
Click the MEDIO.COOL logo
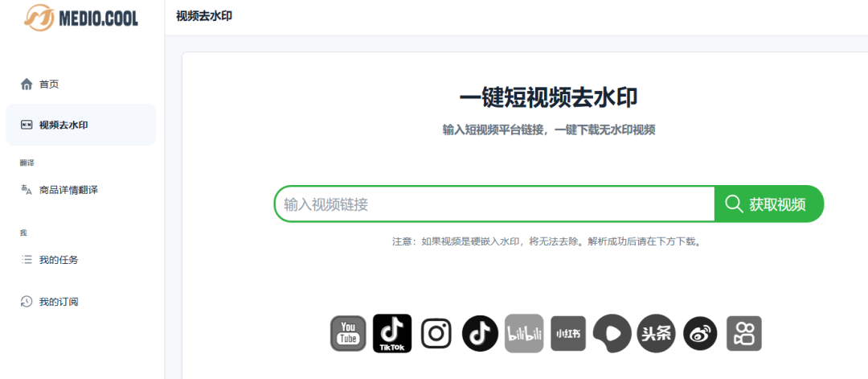(x=81, y=18)
